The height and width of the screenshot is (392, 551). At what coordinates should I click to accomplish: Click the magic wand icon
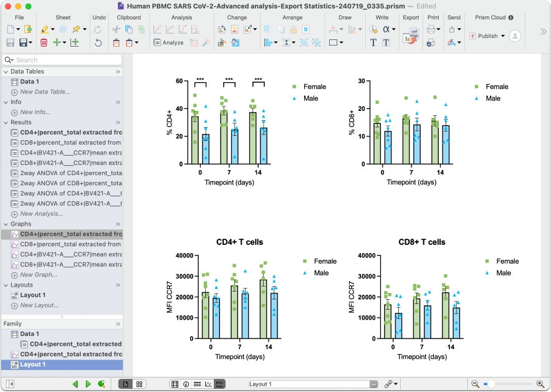point(206,43)
